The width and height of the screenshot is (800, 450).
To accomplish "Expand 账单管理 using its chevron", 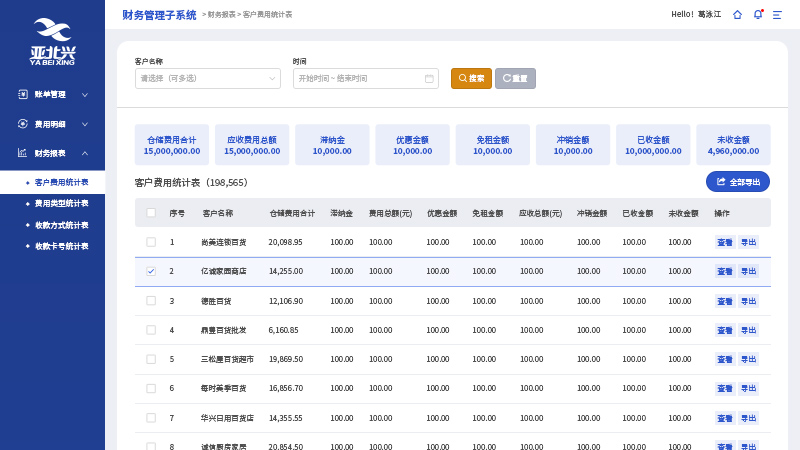I will (x=85, y=95).
